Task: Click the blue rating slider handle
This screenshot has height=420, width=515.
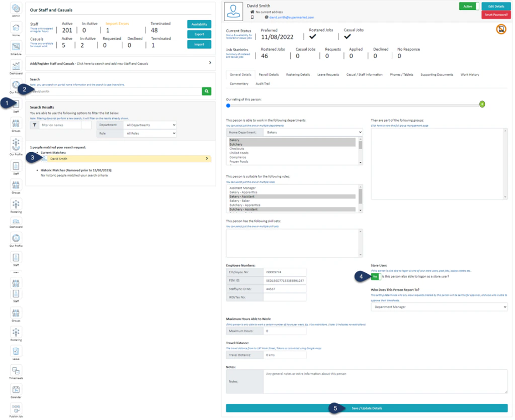Action: pyautogui.click(x=228, y=106)
